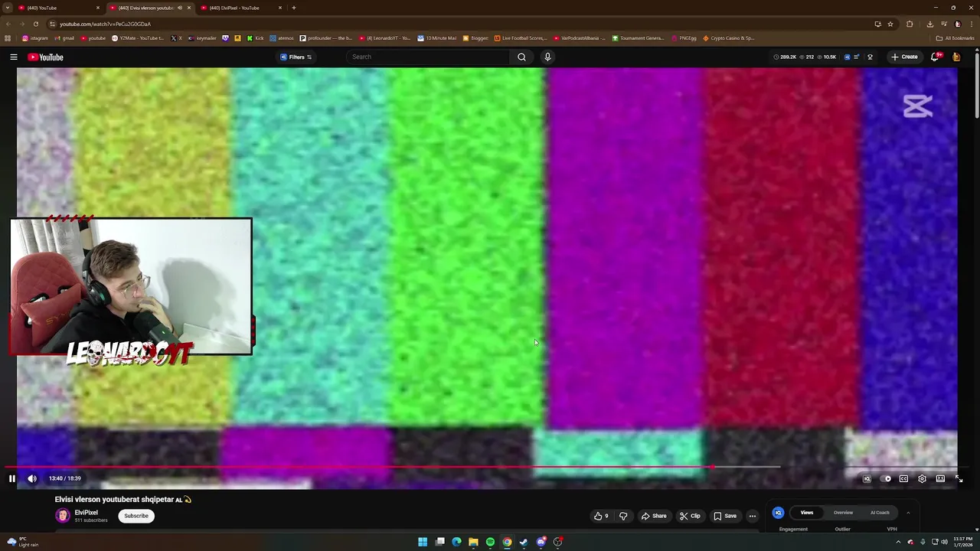Click the address bar URL
Screen dimensions: 980x551
(105, 24)
